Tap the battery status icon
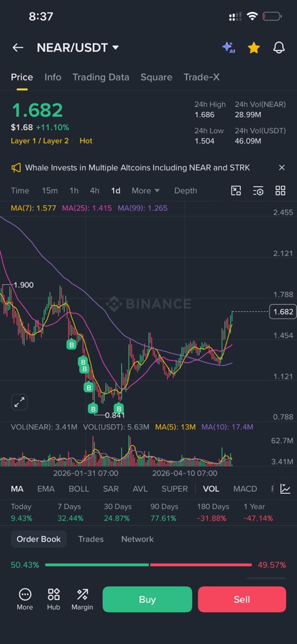Image resolution: width=297 pixels, height=644 pixels. click(273, 16)
